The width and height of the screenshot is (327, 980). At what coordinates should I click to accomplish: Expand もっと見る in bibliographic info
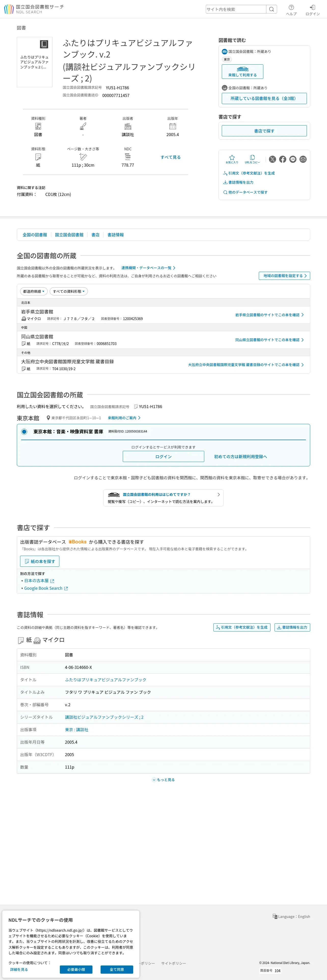163,780
